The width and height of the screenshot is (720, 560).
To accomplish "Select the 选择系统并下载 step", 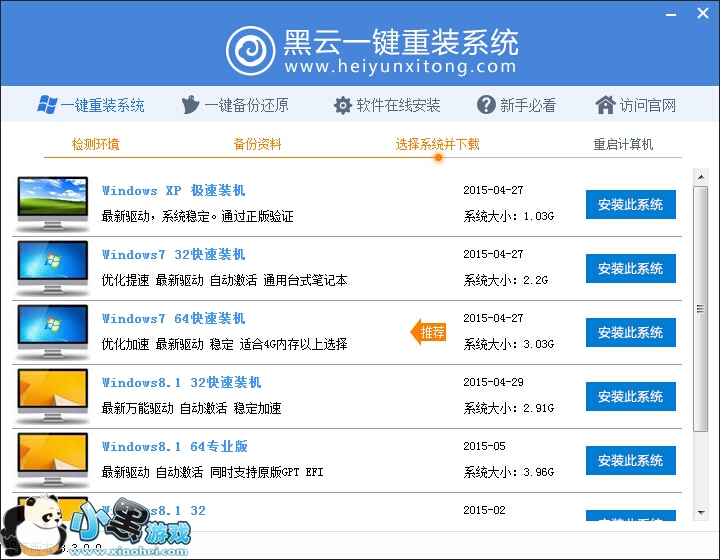I will point(438,144).
